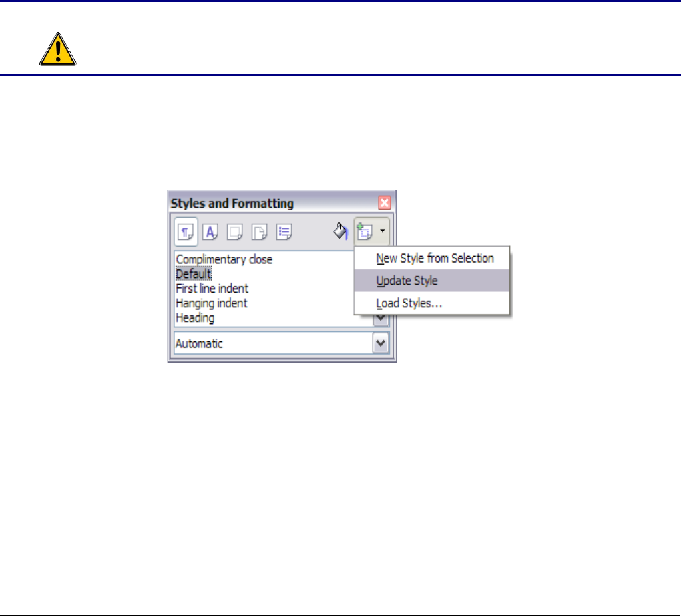The width and height of the screenshot is (681, 616).
Task: Open the Automatic filter dropdown
Action: tap(381, 343)
